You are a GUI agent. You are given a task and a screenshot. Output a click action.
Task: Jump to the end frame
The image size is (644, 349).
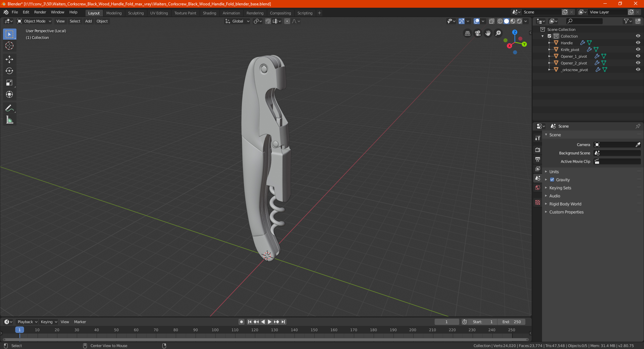[x=283, y=322]
